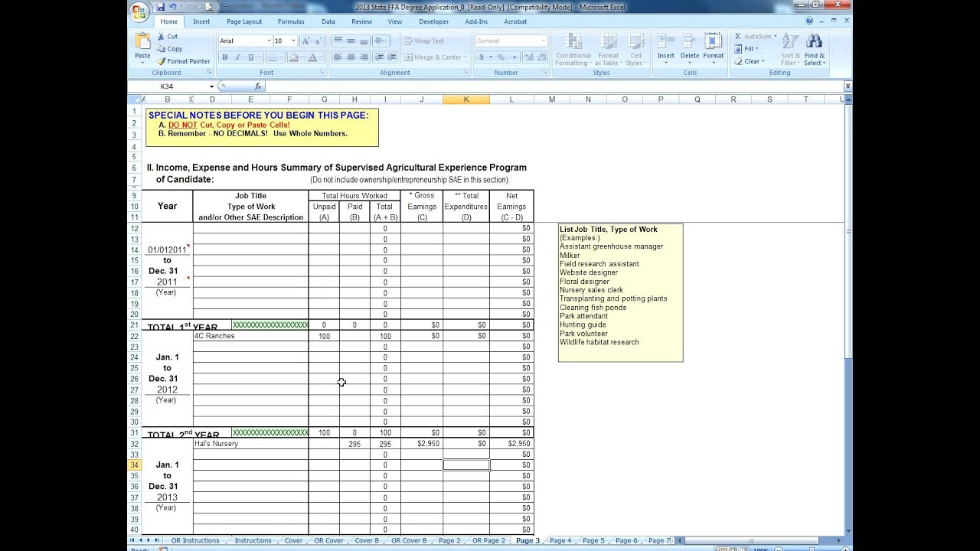Switch to the Page Layout ribbon tab
Screen dimensions: 980x551
pos(244,21)
